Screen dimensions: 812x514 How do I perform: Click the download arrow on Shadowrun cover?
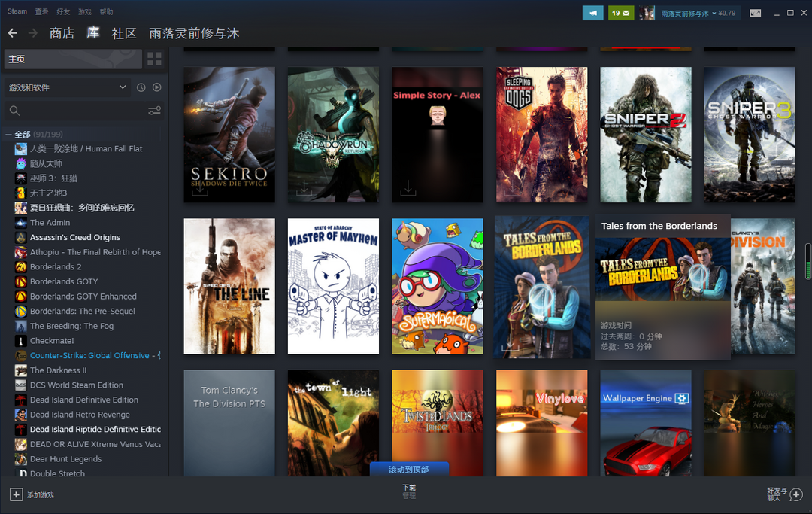click(304, 187)
